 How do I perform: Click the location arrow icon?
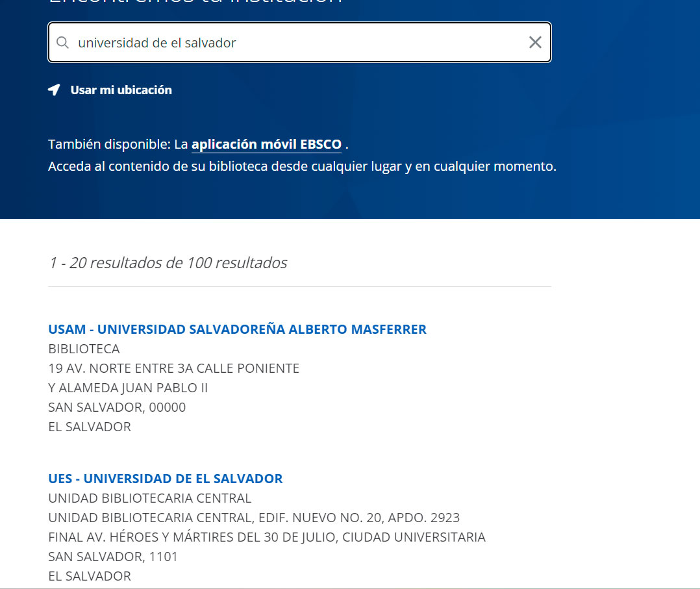[x=54, y=90]
